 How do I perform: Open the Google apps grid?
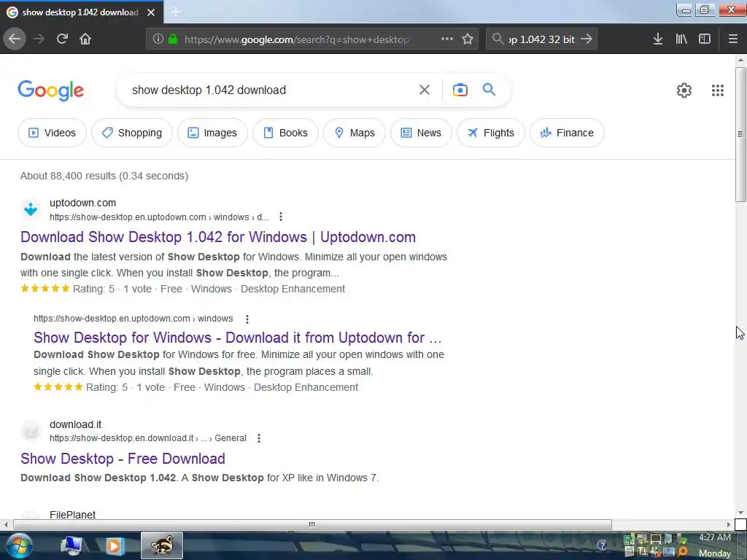tap(718, 90)
